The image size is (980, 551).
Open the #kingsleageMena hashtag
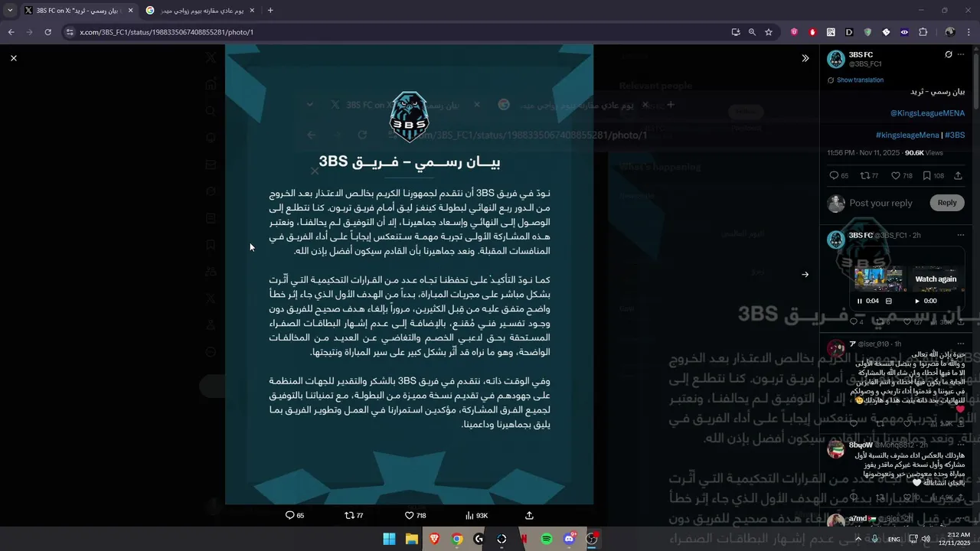coord(907,135)
